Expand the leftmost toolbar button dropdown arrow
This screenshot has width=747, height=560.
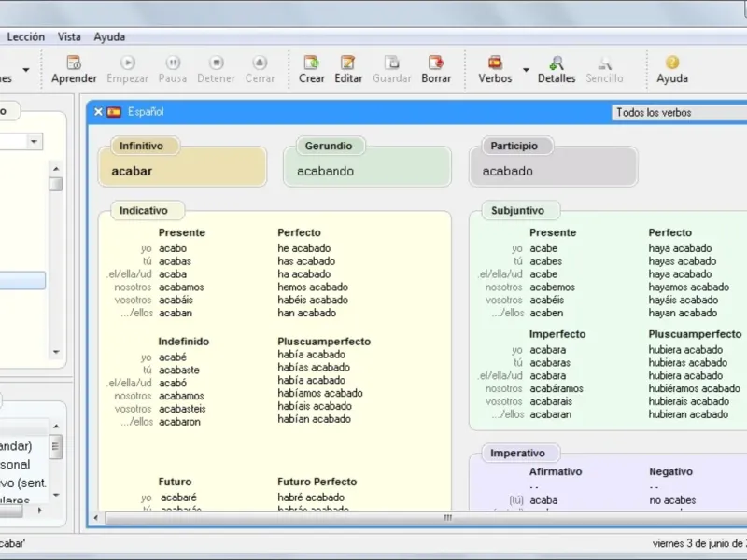tap(25, 70)
